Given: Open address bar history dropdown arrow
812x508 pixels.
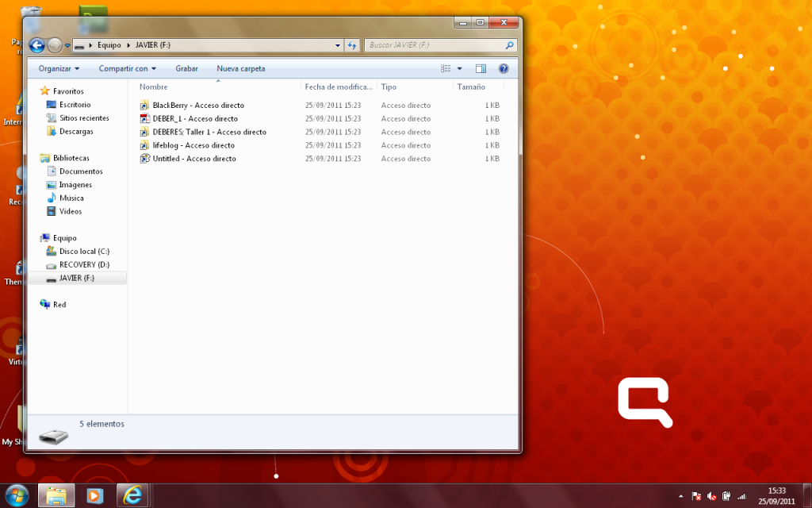Looking at the screenshot, I should (338, 45).
